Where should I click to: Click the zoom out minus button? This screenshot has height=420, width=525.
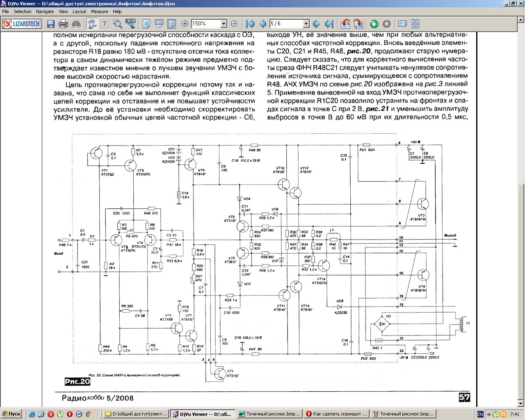[234, 24]
